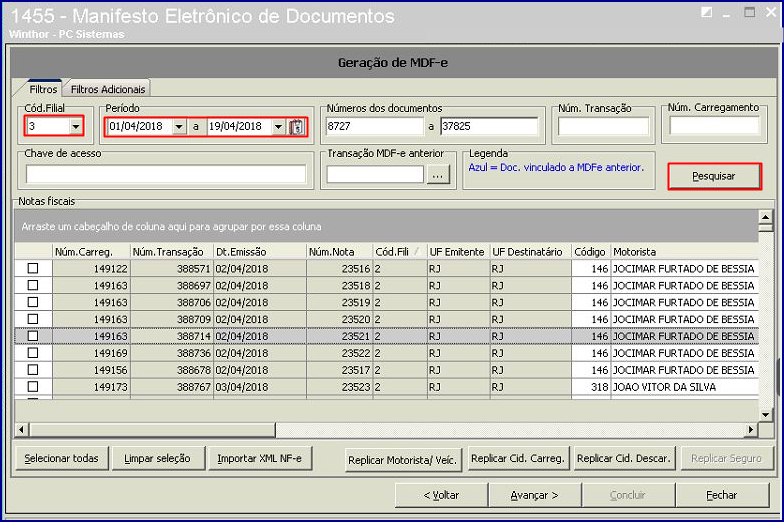Click Replicar Cid. Carreg. button

[518, 458]
